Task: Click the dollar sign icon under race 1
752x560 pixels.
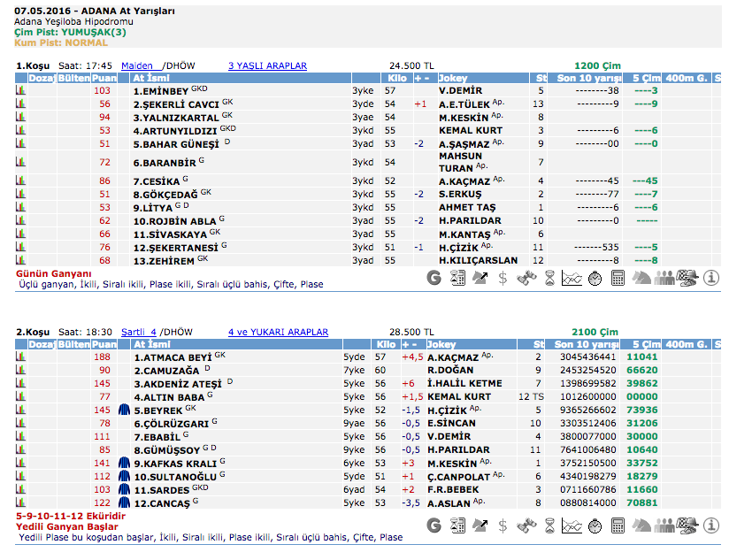Action: coord(503,278)
